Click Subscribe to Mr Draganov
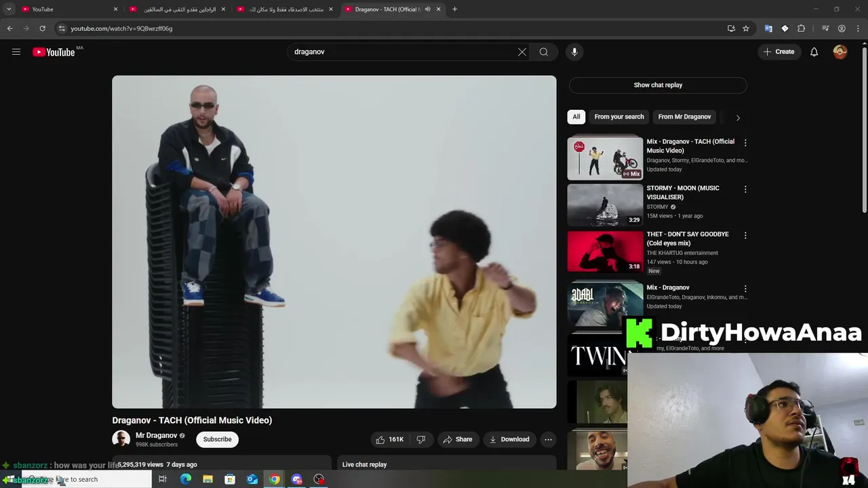 click(218, 439)
